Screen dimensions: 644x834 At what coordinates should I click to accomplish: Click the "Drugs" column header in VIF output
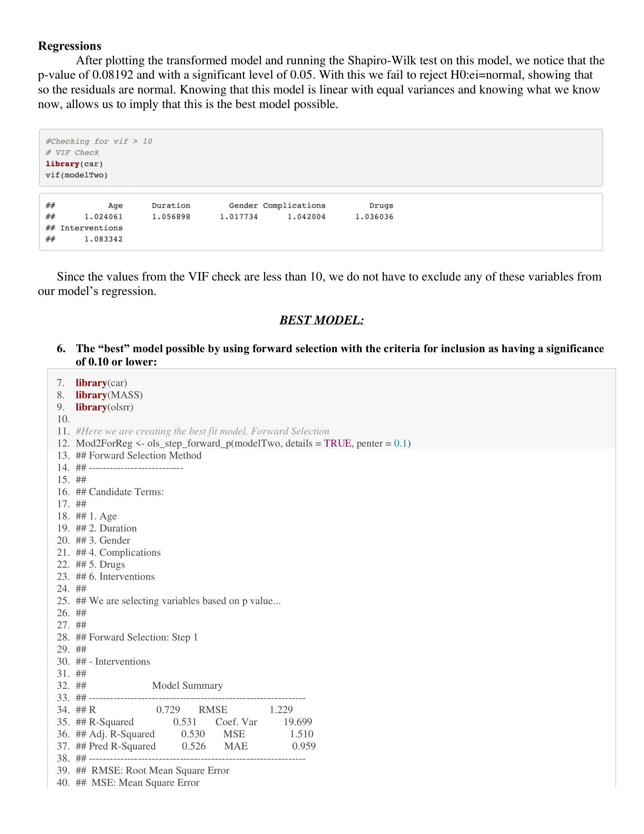point(381,205)
